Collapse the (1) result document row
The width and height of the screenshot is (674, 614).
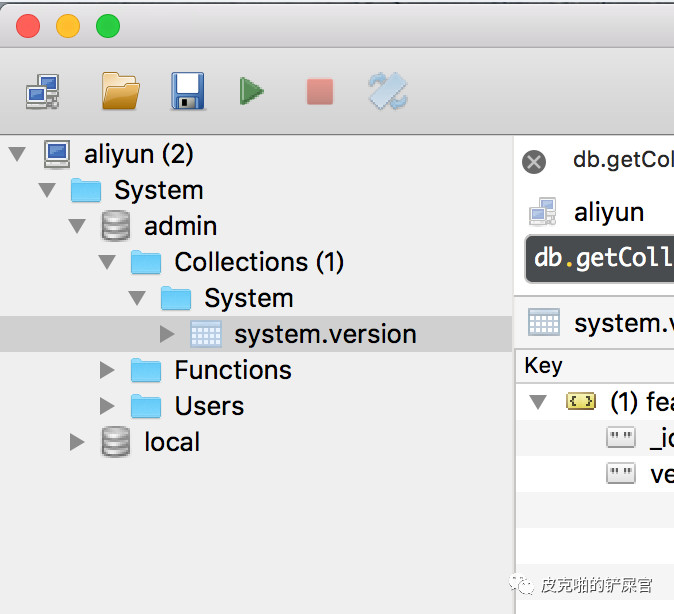(x=538, y=402)
